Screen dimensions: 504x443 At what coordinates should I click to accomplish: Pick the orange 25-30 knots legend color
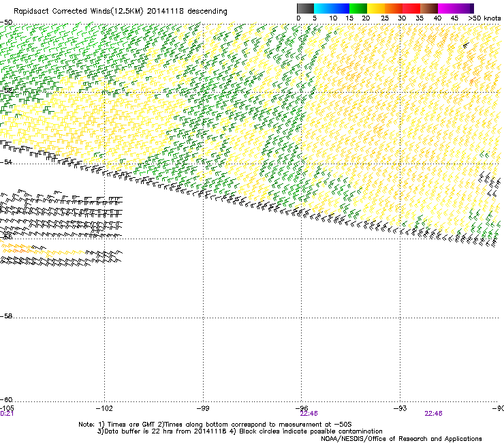click(394, 8)
